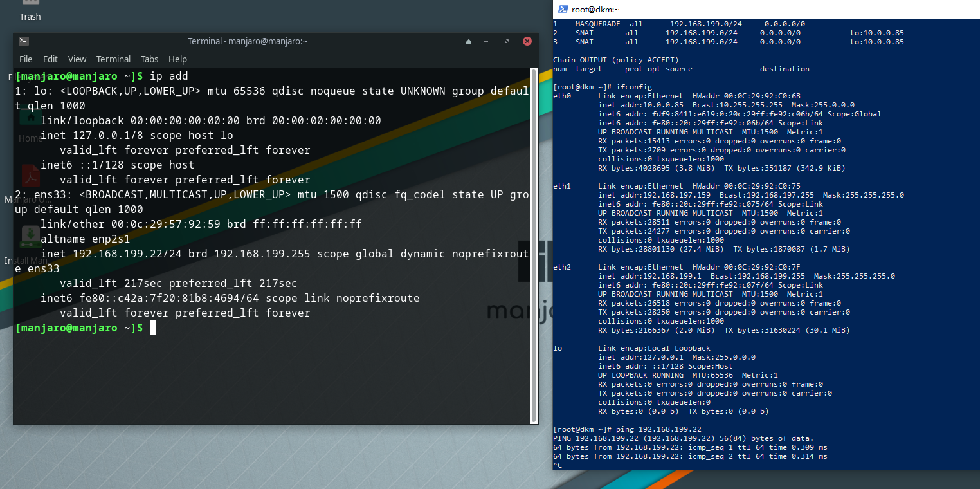Click the 'root@dkm:~' window title

pos(595,9)
